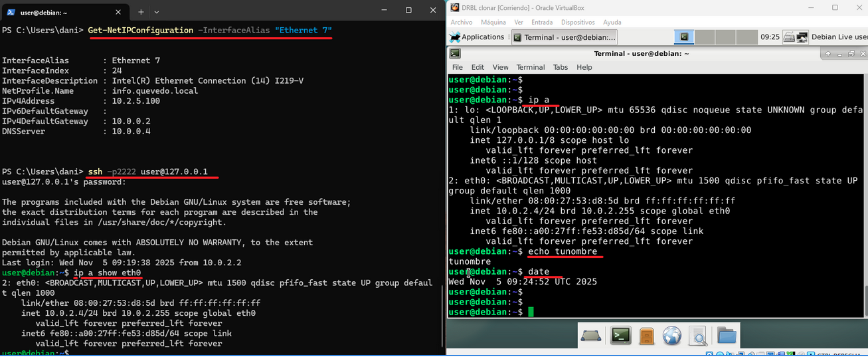The width and height of the screenshot is (868, 357).
Task: Open the Terminal menu in the Debian Terminal
Action: coord(531,67)
